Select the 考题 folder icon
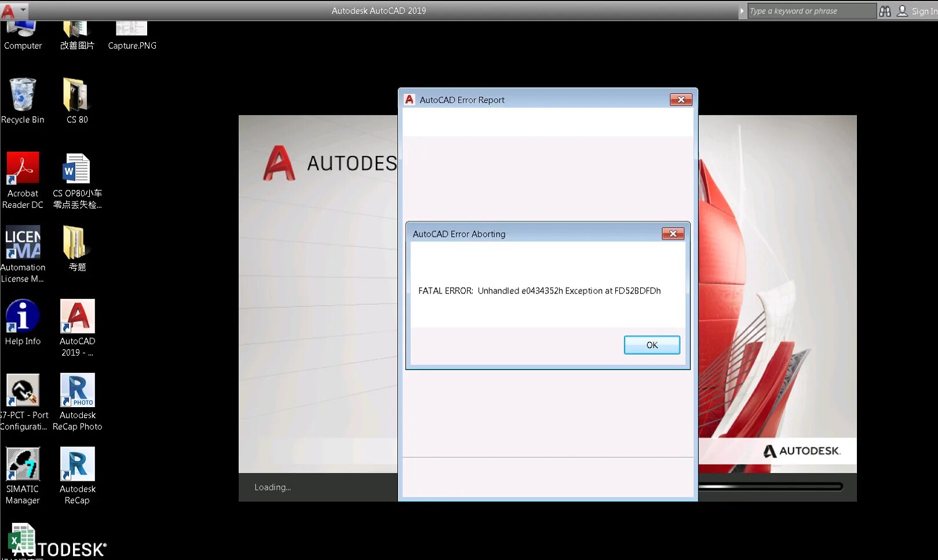 tap(77, 248)
